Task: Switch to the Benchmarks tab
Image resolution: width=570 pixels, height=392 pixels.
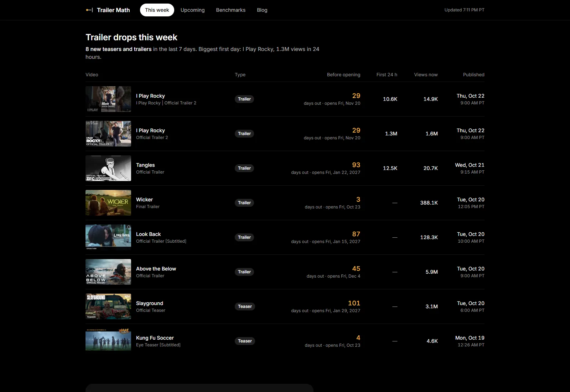Action: click(x=231, y=10)
